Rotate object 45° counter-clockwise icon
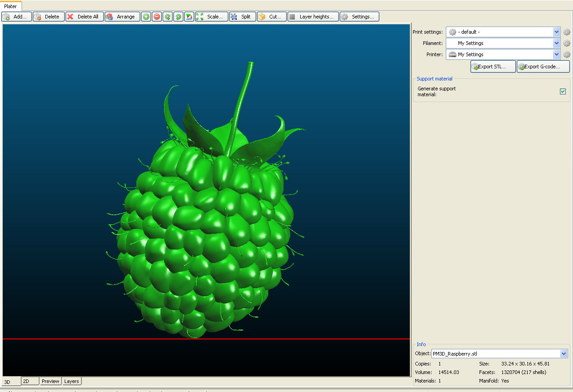Viewport: 573px width, 392px height. 168,17
